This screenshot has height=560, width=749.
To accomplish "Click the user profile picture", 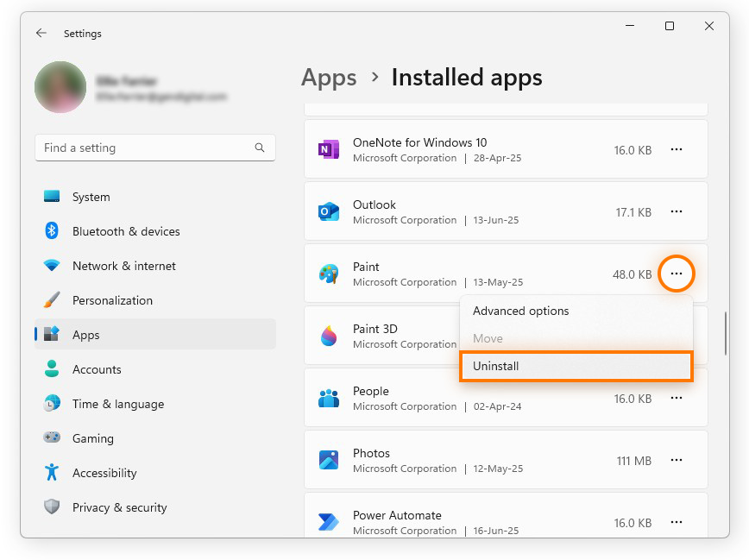I will pos(60,87).
